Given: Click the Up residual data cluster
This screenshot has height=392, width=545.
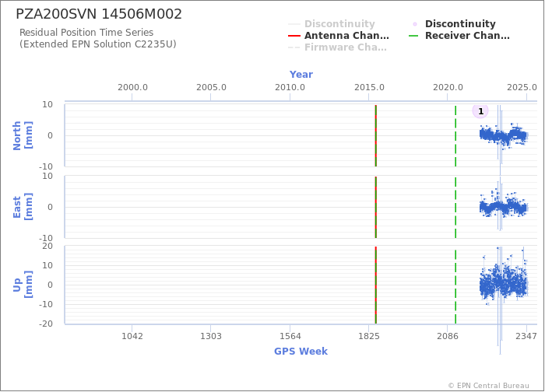Looking at the screenshot, I should click(x=503, y=285).
